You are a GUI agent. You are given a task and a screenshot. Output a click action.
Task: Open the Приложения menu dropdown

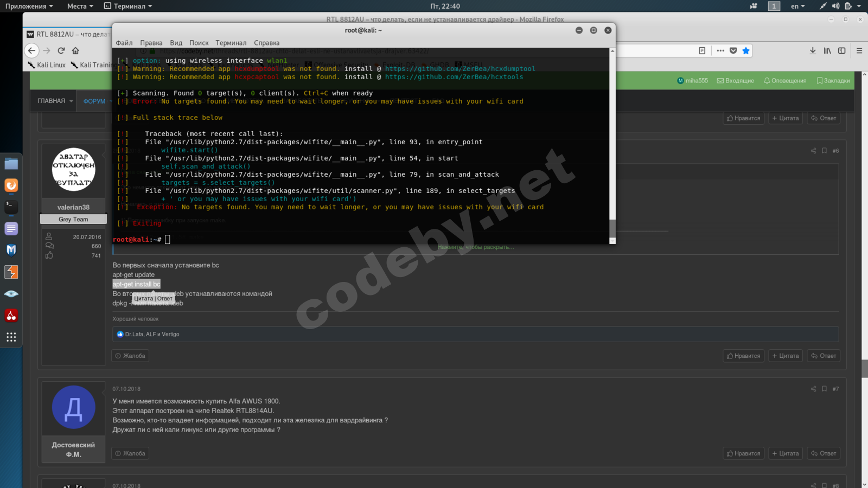(29, 6)
